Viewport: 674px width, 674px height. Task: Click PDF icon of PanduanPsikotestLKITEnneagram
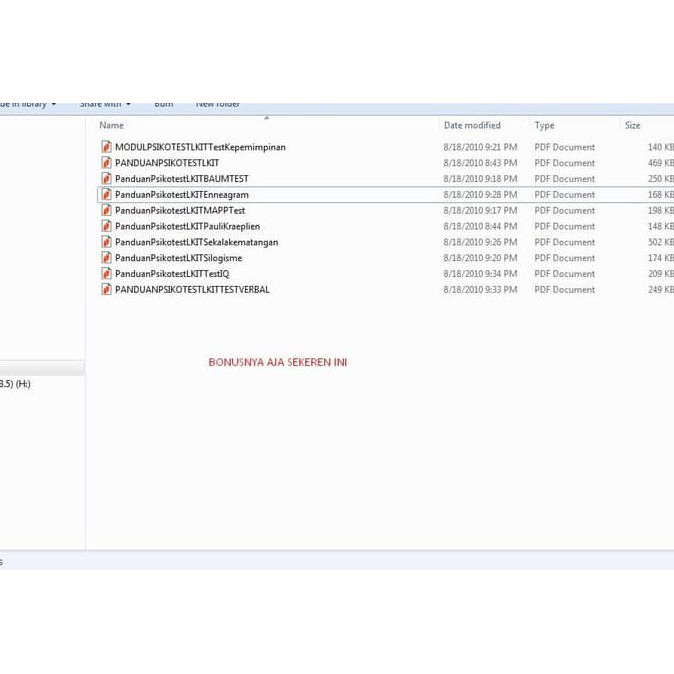106,195
